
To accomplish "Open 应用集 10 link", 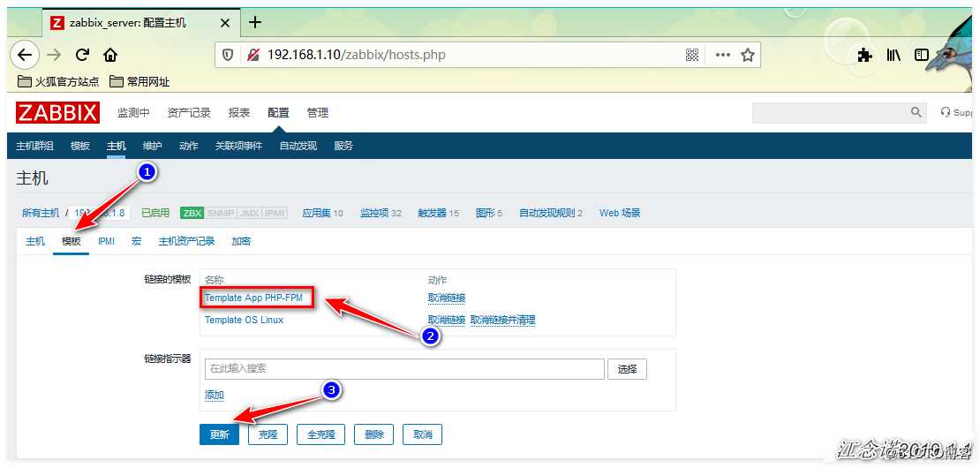I will click(322, 213).
